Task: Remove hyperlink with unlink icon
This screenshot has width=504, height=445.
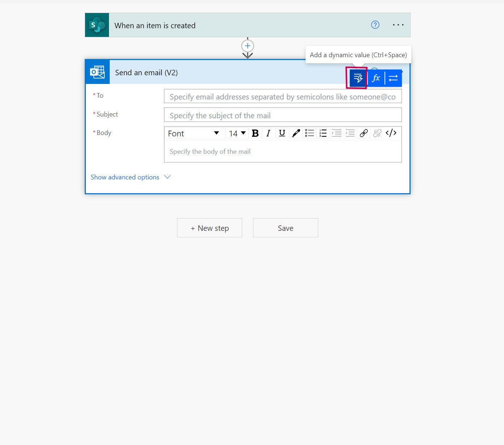Action: click(x=377, y=133)
